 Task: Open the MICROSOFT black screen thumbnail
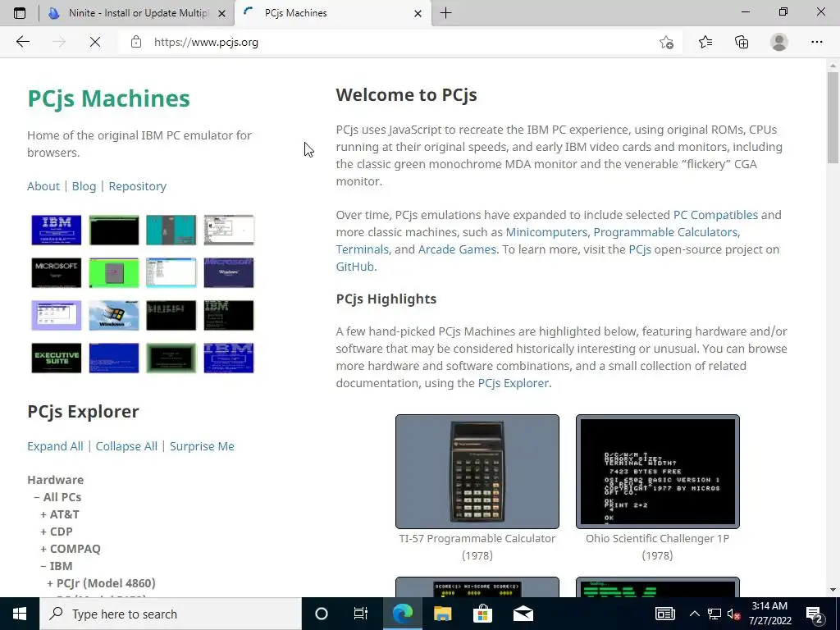click(57, 272)
